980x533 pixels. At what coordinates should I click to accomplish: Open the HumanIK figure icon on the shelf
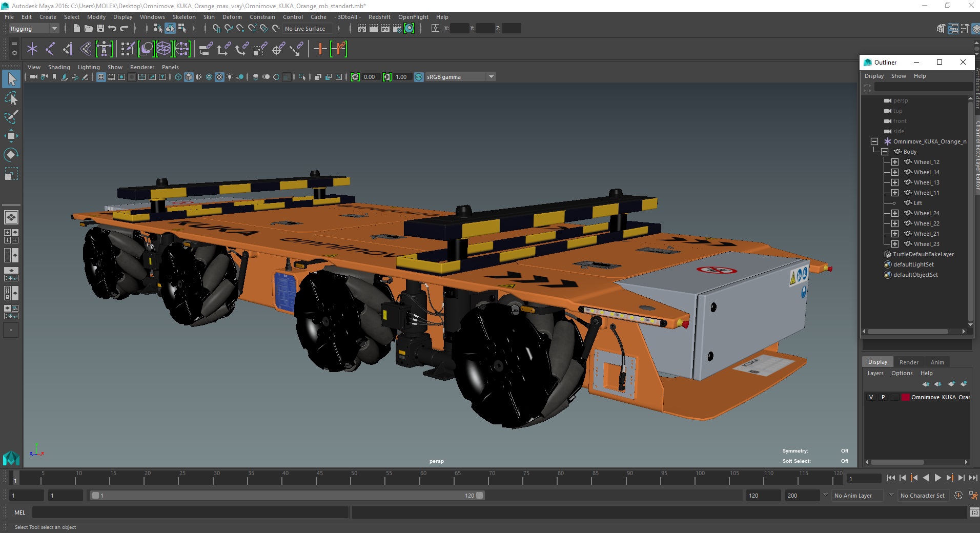point(104,49)
